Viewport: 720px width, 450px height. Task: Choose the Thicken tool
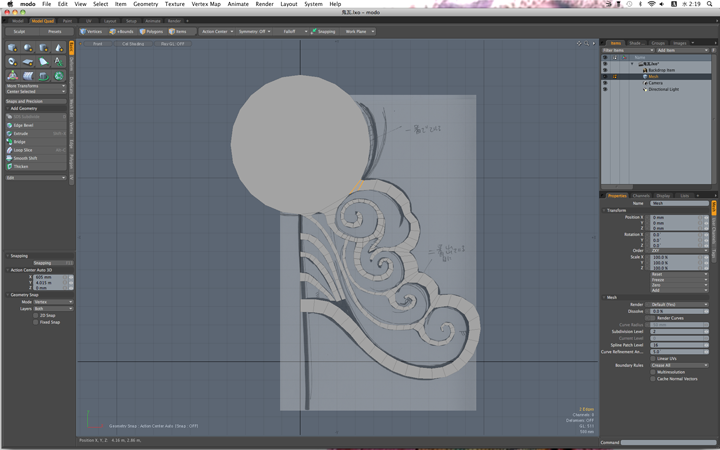(36, 166)
